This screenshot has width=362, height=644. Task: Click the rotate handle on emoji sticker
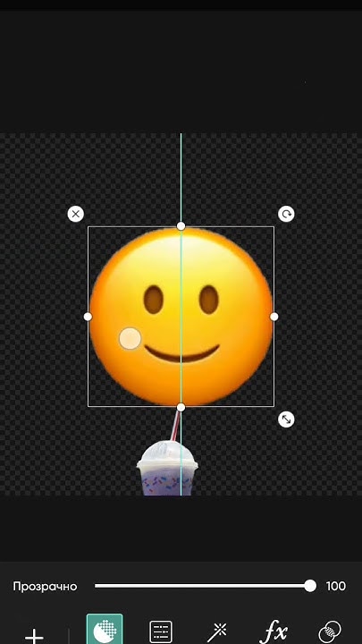click(x=286, y=214)
